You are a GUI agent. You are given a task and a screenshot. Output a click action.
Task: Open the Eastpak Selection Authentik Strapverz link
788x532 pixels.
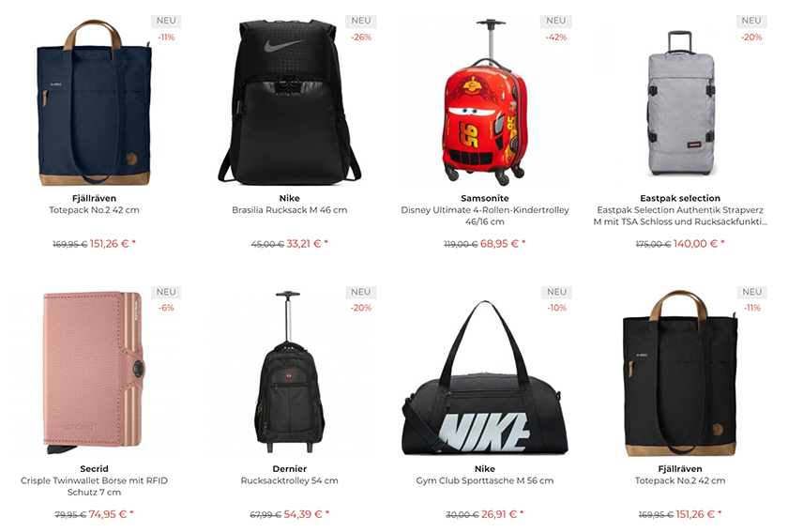click(680, 216)
